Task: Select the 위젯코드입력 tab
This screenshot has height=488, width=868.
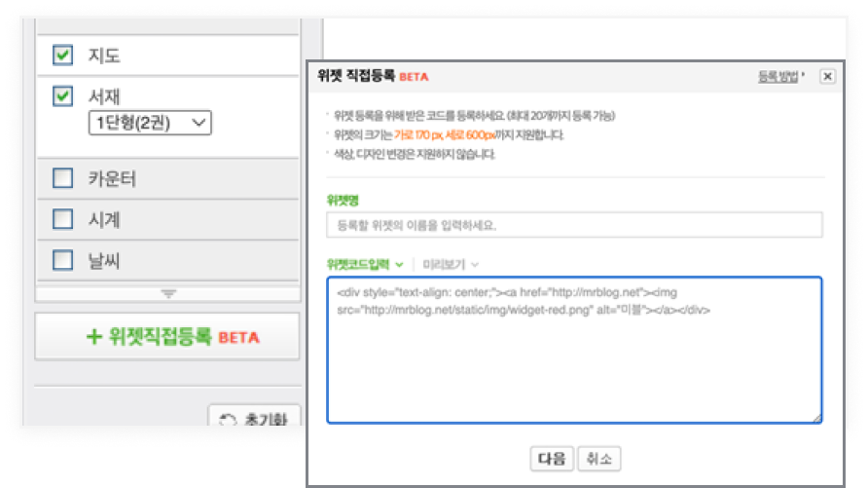Action: click(x=364, y=264)
